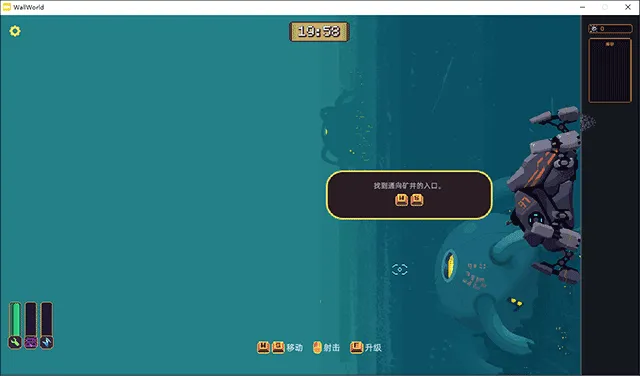Click the hint text 找到通向矿井的入口。
This screenshot has width=640, height=376.
(409, 186)
